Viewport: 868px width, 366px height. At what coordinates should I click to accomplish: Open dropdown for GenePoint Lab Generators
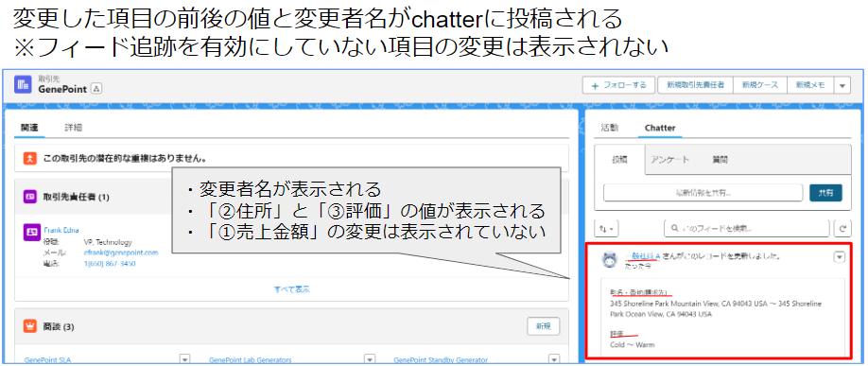370,360
